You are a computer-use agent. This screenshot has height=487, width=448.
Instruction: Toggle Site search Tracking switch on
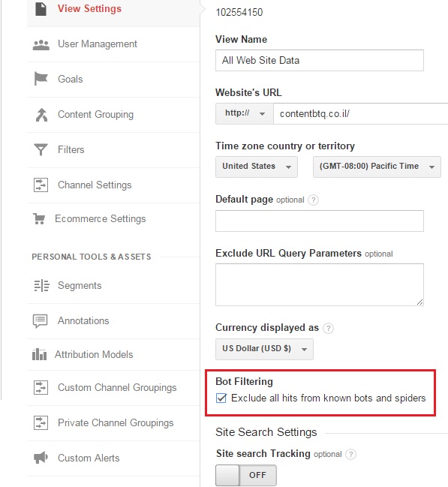coord(245,475)
